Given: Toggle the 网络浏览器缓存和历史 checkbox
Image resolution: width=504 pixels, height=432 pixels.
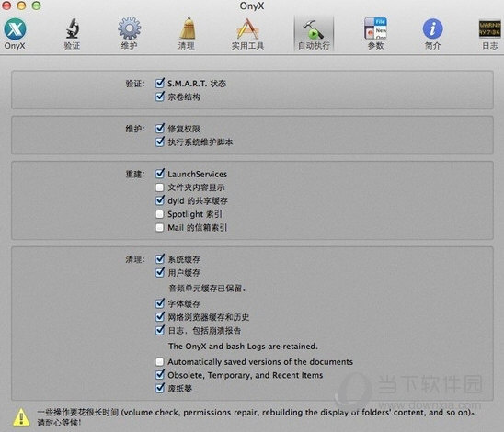Looking at the screenshot, I should pyautogui.click(x=159, y=317).
